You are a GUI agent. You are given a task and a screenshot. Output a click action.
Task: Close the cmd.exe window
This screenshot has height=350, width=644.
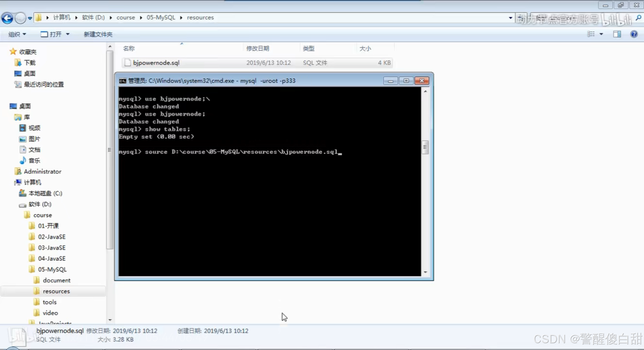tap(422, 81)
